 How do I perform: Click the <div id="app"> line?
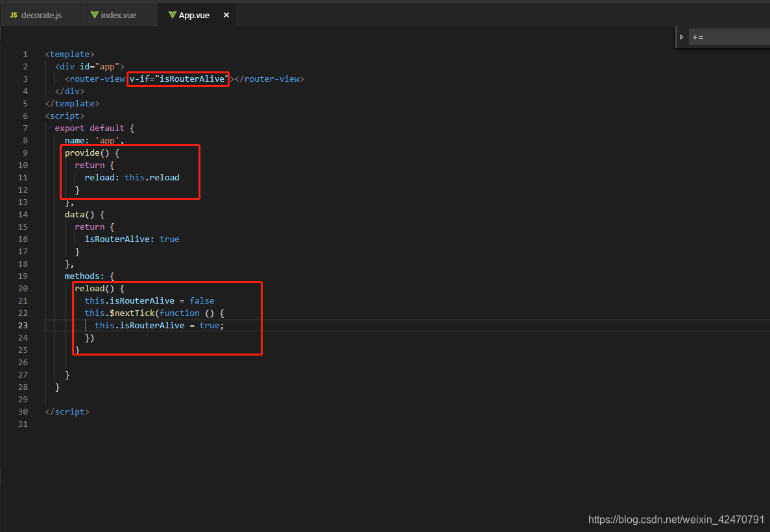pyautogui.click(x=90, y=66)
